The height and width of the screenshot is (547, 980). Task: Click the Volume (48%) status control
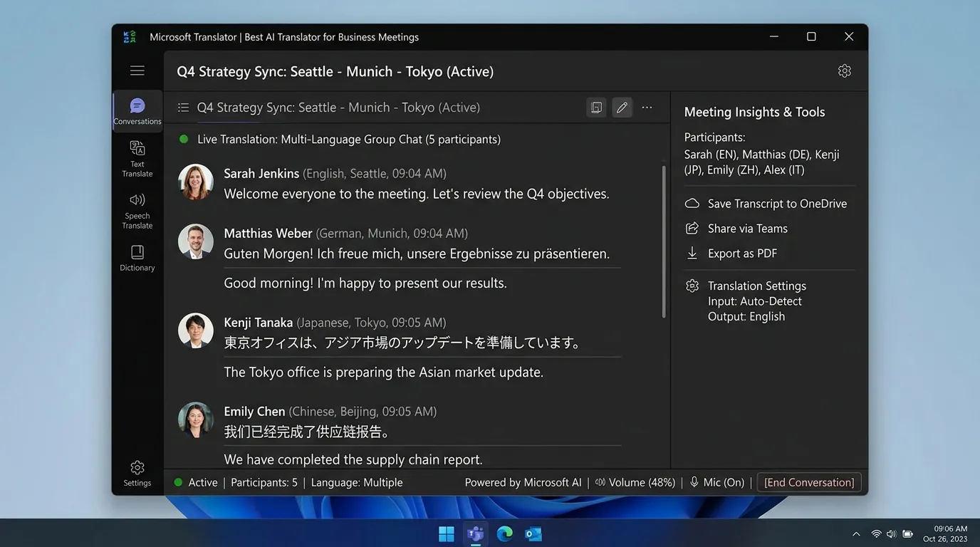(x=635, y=482)
